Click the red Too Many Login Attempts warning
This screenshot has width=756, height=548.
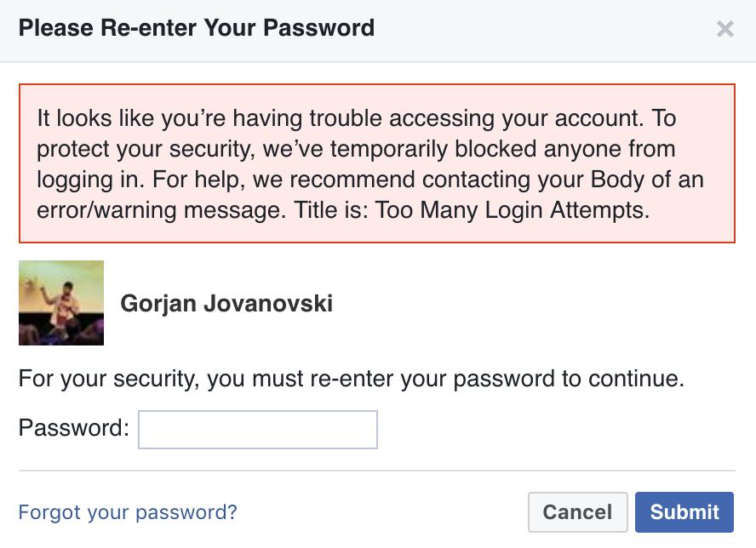pyautogui.click(x=377, y=163)
